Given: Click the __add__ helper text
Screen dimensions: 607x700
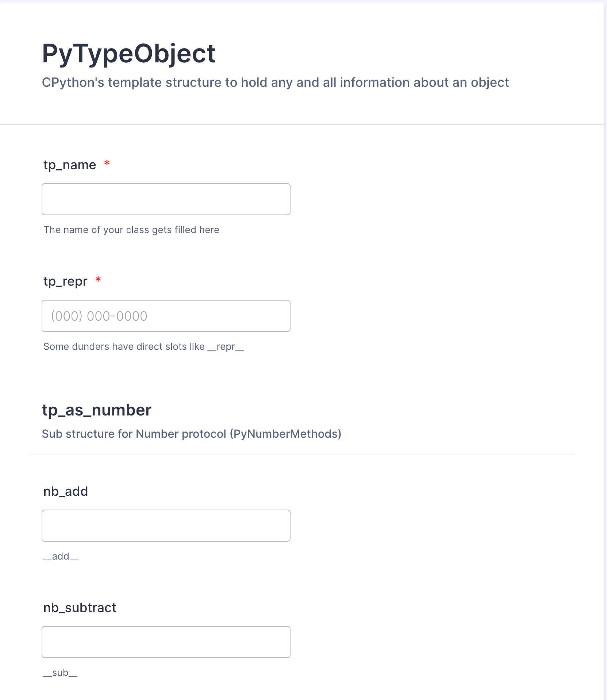Looking at the screenshot, I should click(x=61, y=556).
